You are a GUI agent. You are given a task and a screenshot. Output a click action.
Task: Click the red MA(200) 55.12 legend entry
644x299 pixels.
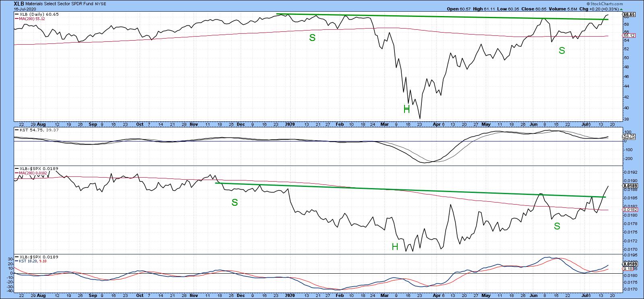pos(31,18)
